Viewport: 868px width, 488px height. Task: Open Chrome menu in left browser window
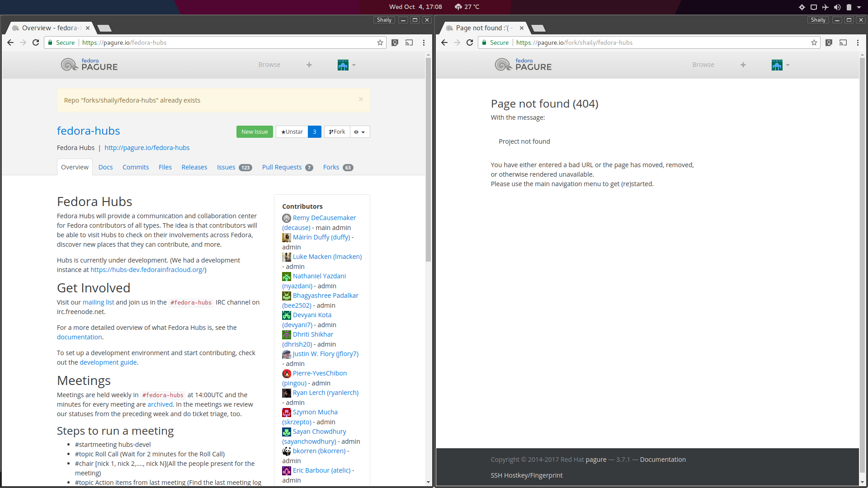pos(424,42)
